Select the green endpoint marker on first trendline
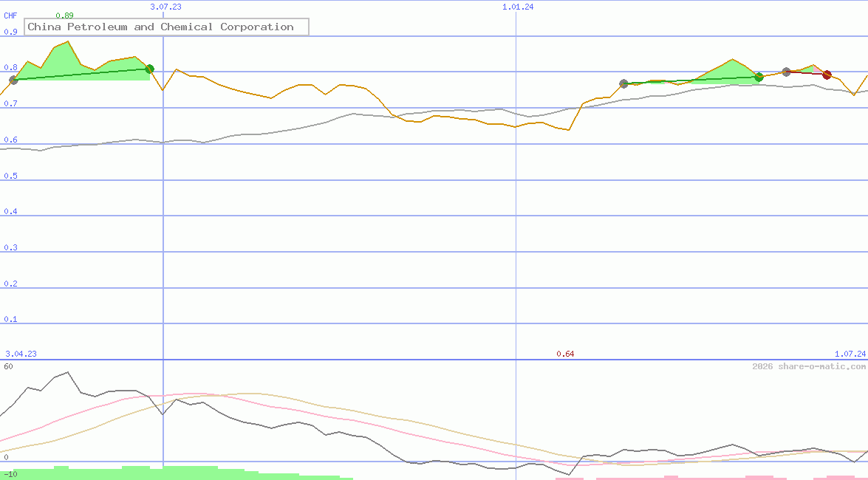Screen dimensions: 868x480 point(149,68)
